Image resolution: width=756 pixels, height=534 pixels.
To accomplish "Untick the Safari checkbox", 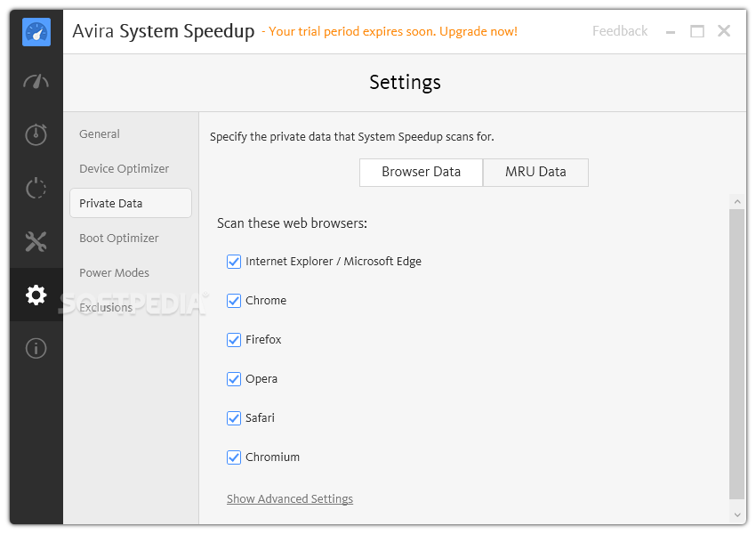I will [x=234, y=418].
